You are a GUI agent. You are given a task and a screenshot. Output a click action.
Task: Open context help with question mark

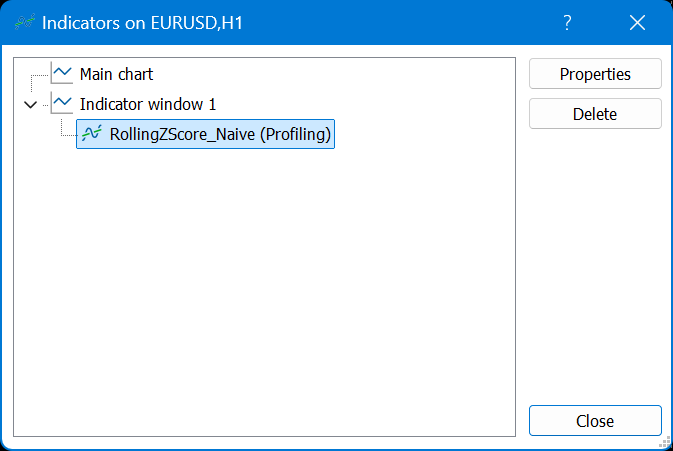pyautogui.click(x=567, y=22)
